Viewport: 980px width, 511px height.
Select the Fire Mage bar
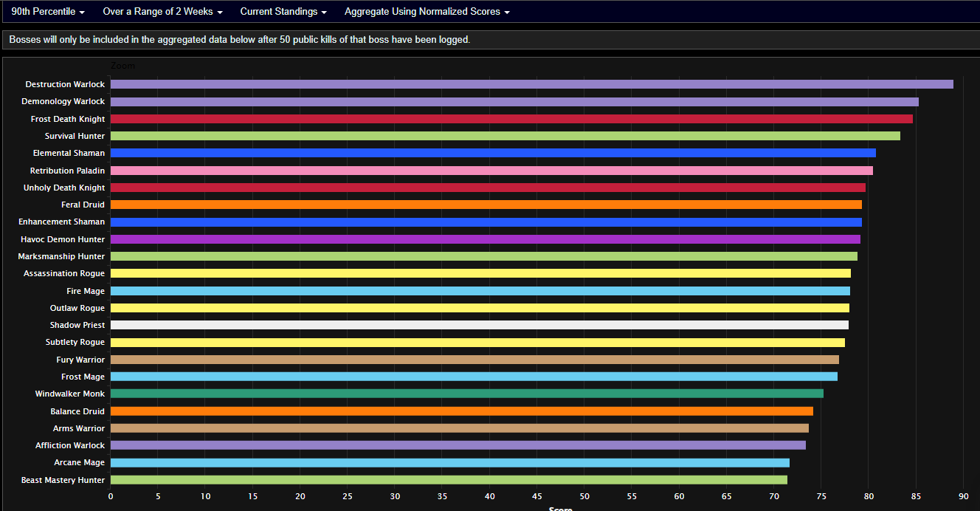[480, 291]
